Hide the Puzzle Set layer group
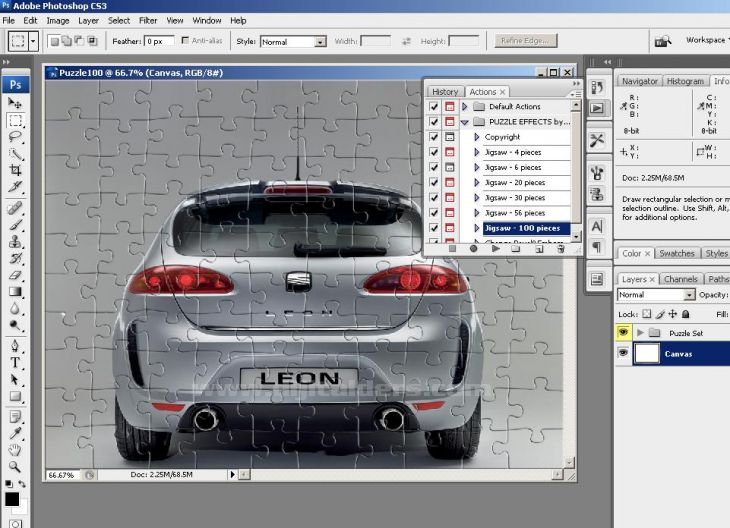730x528 pixels. tap(623, 332)
